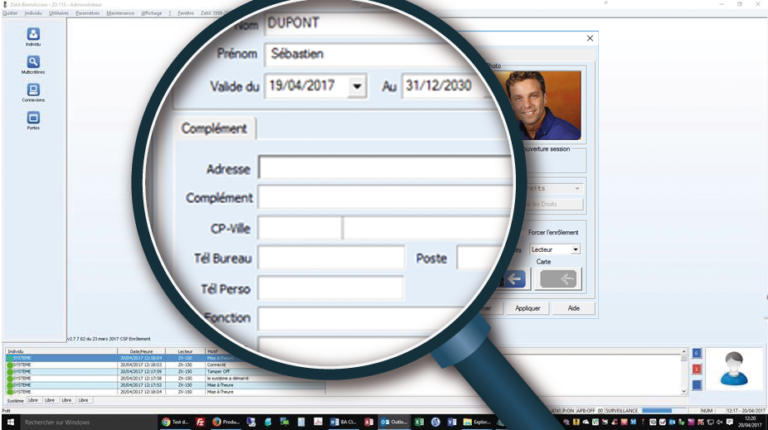Switch to Chrome in the taskbar
The image size is (768, 430).
pos(174,422)
